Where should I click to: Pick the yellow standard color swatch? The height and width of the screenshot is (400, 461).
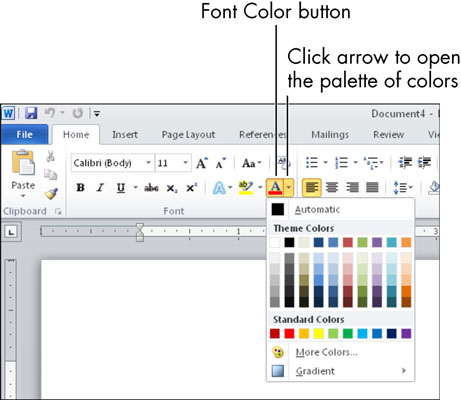[x=318, y=334]
